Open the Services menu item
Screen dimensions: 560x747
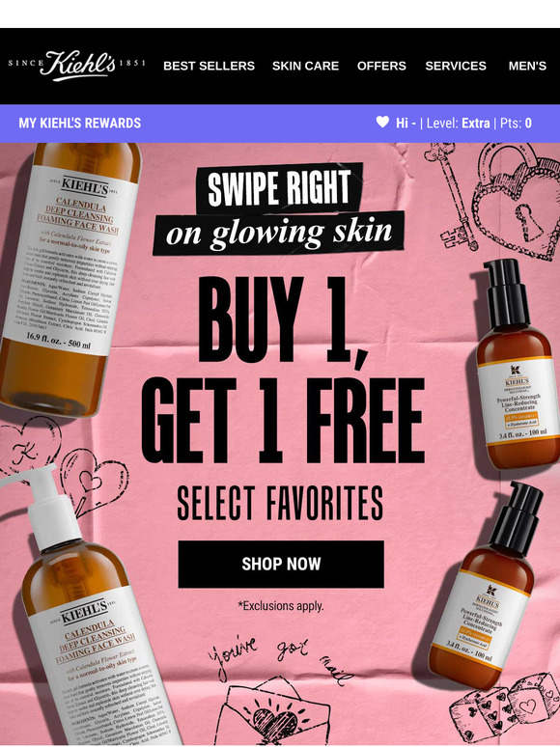(x=456, y=66)
